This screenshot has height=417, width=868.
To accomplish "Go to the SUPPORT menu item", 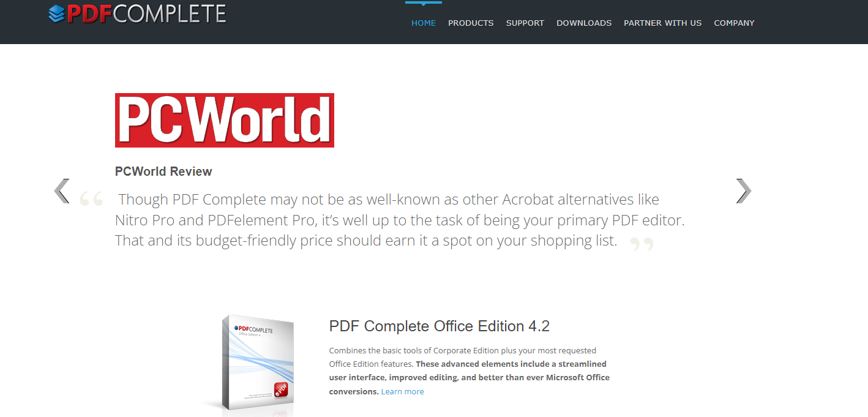I will point(525,23).
